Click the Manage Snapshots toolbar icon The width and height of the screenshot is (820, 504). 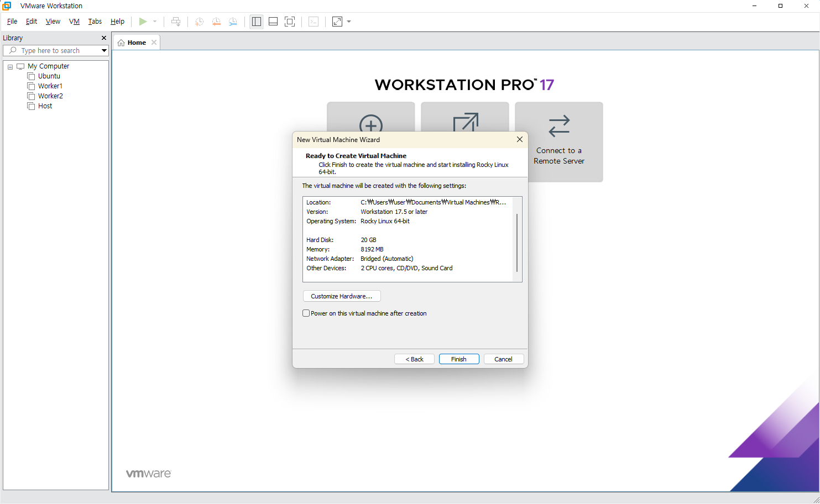click(233, 22)
